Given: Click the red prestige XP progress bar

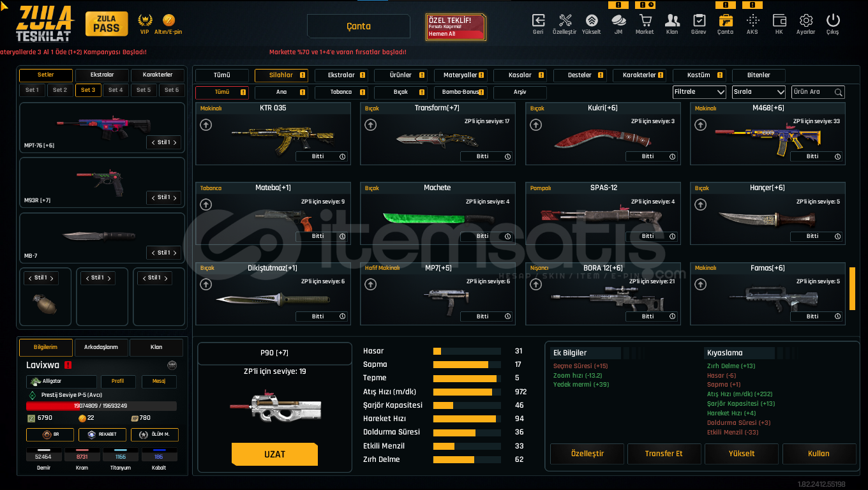Looking at the screenshot, I should pyautogui.click(x=101, y=406).
